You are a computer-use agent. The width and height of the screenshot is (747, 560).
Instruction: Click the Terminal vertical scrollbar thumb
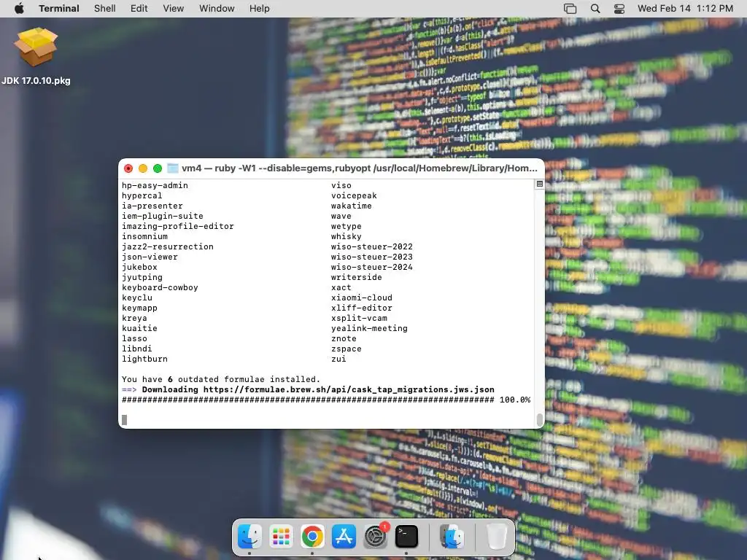(540, 419)
